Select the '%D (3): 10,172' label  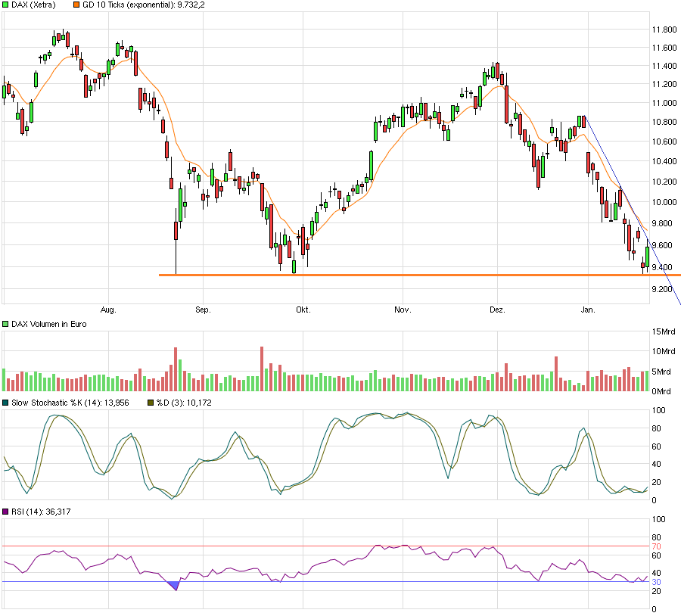click(184, 403)
